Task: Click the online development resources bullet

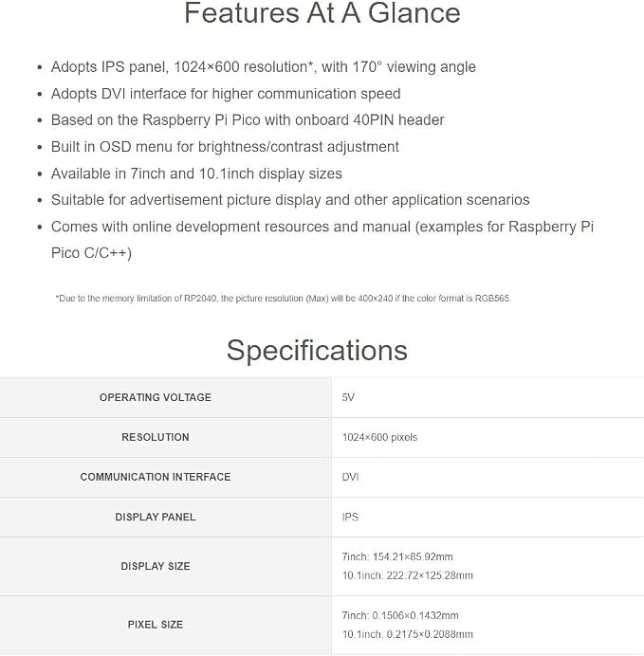Action: (322, 240)
